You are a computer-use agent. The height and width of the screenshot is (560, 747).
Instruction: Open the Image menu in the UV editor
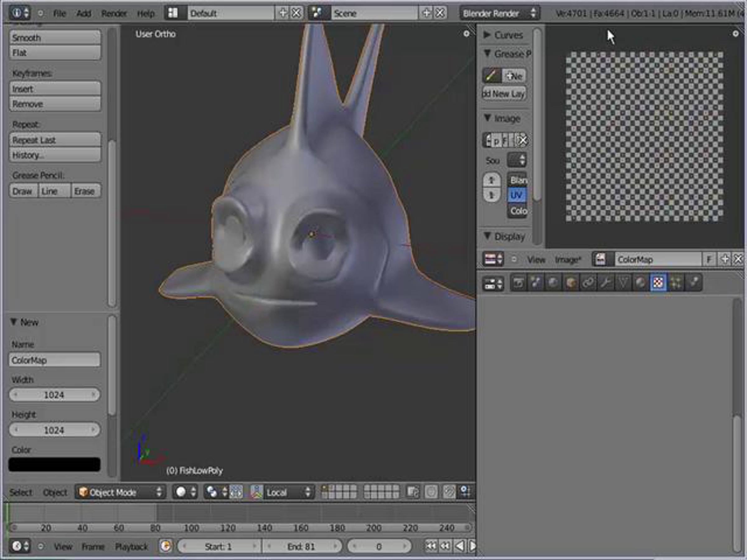pos(568,259)
